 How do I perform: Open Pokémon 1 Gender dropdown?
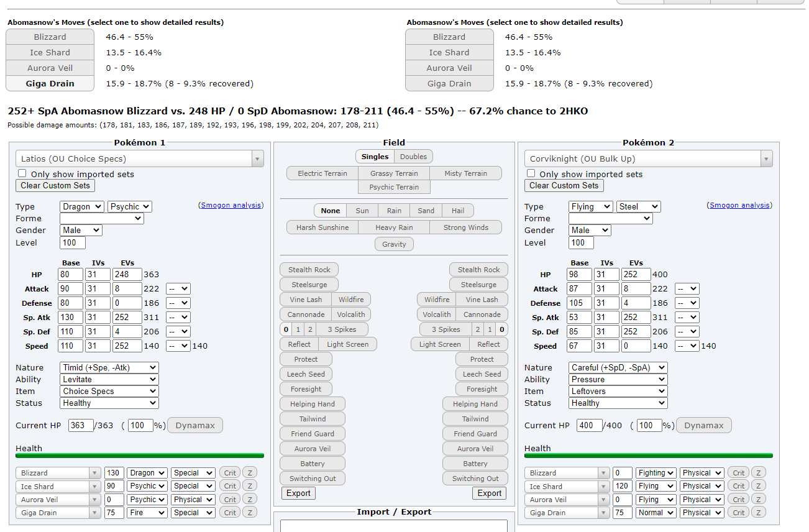pos(81,230)
